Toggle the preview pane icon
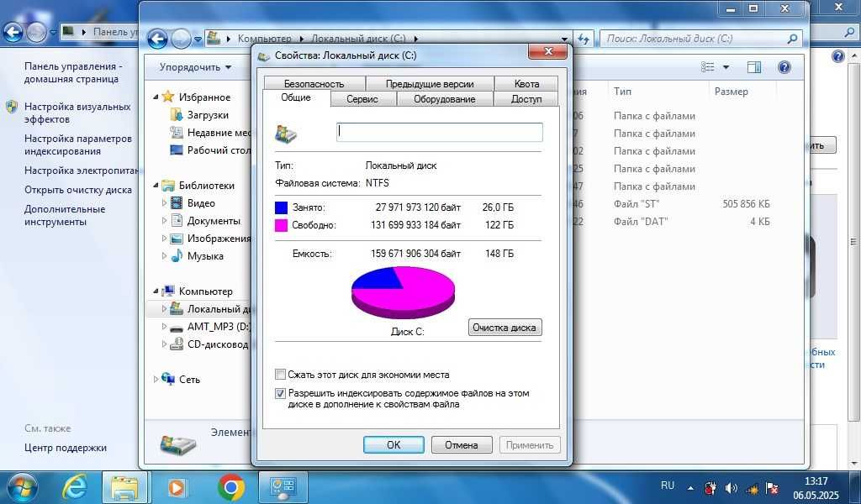 [x=754, y=67]
